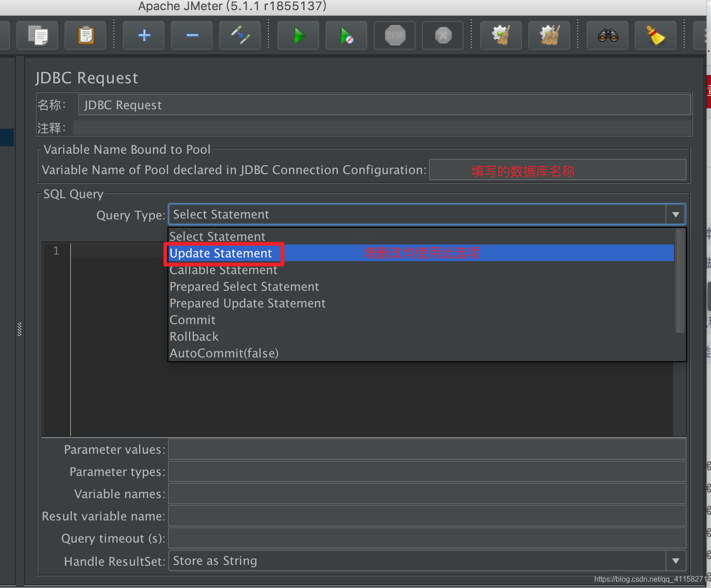This screenshot has width=711, height=588.
Task: Collapse all with the minus icon
Action: [x=192, y=35]
